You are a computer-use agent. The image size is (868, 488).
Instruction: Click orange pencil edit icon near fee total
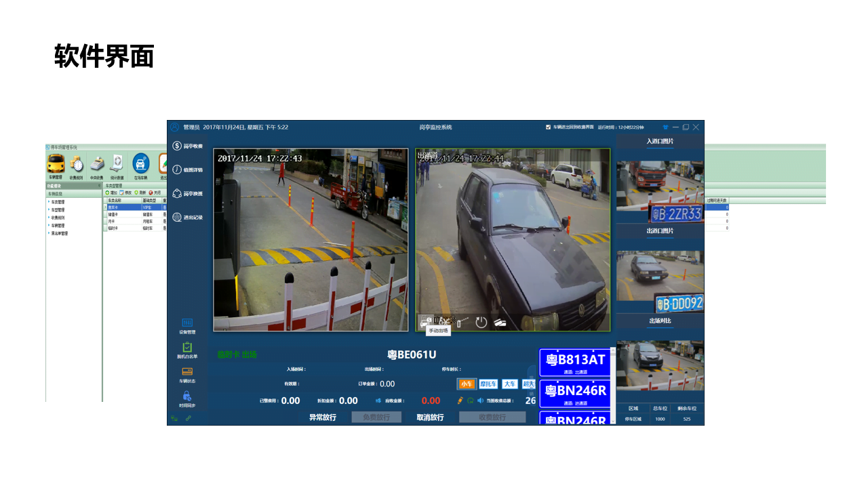click(460, 401)
